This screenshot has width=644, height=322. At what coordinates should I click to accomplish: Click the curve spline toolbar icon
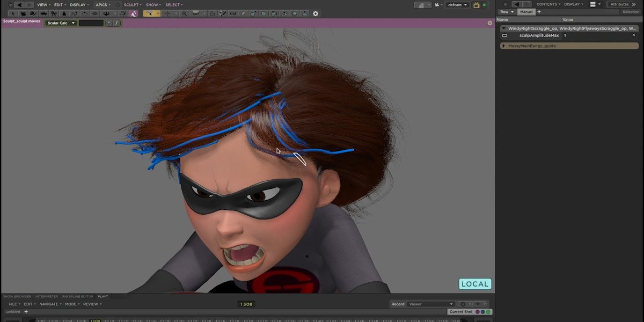tap(74, 13)
